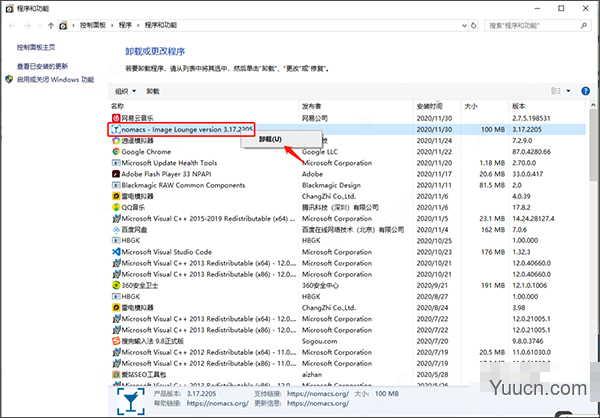The image size is (600, 418).
Task: Click the 控制面板 breadcrumb
Action: (93, 26)
